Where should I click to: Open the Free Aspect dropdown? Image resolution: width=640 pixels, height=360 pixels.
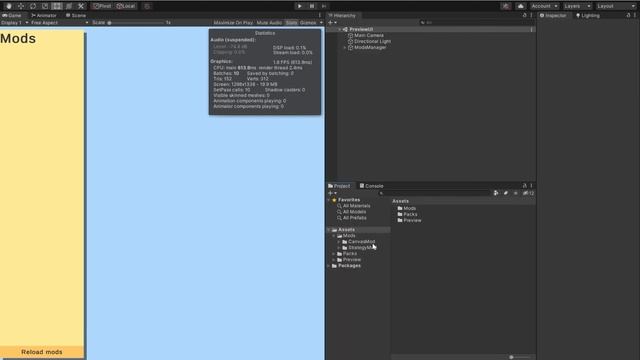[60, 23]
